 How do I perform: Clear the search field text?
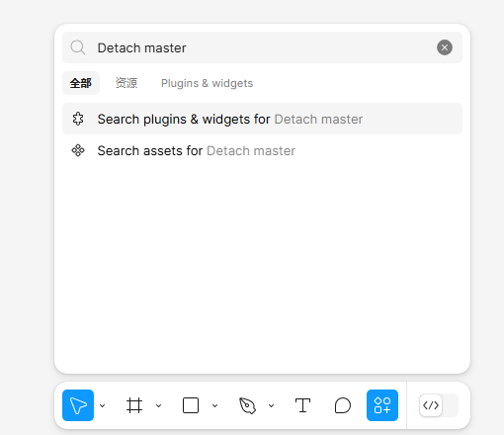pyautogui.click(x=445, y=47)
